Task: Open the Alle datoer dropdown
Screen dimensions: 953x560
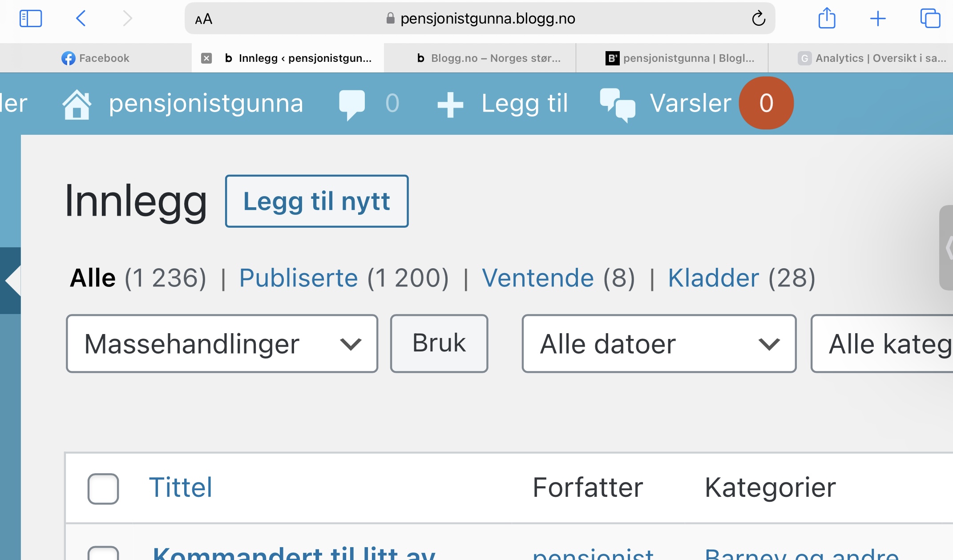Action: coord(659,344)
